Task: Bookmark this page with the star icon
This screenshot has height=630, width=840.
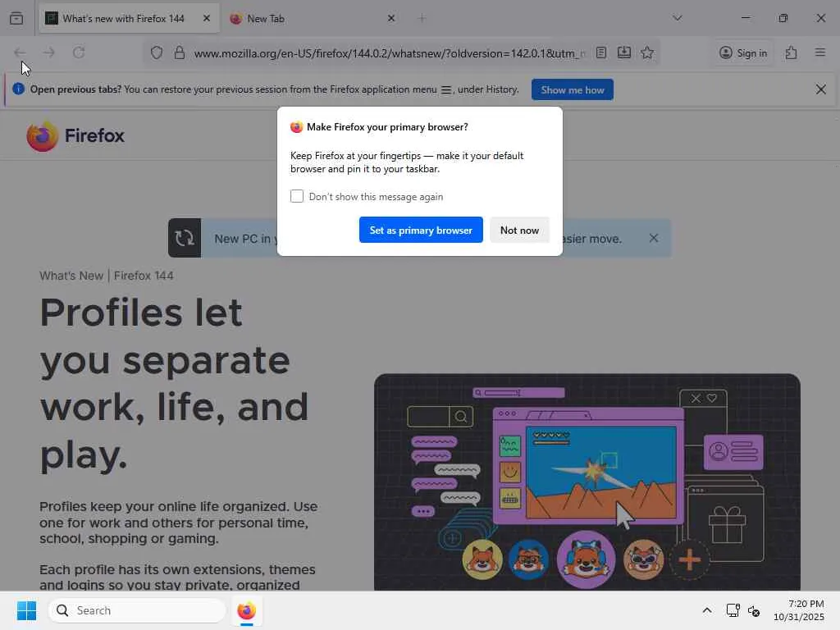Action: (647, 52)
